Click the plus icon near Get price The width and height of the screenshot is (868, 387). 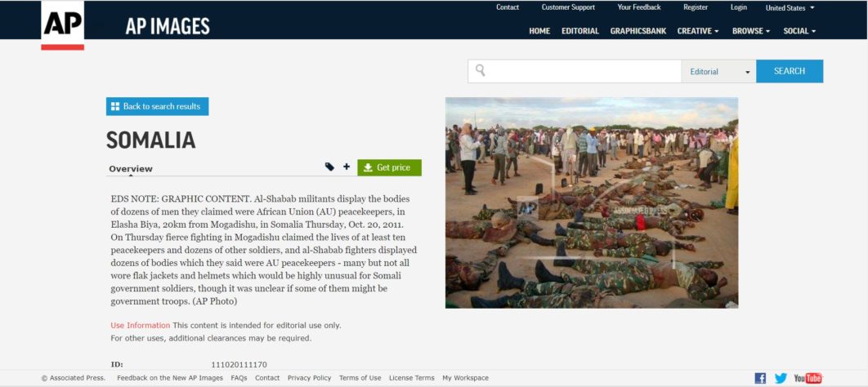coord(347,167)
